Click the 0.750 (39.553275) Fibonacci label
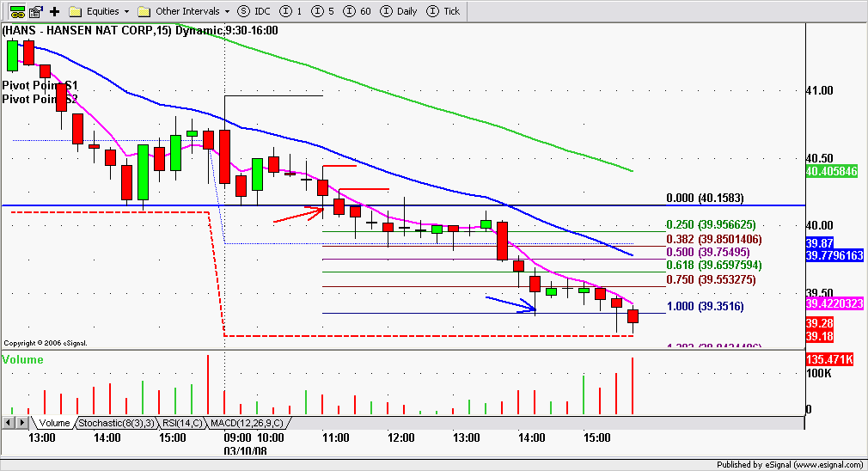 711,279
